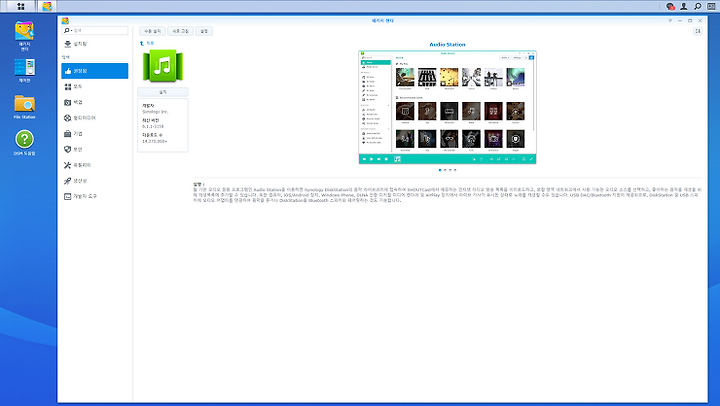Show the third screenshot carousel dot
This screenshot has height=406, width=720.
click(x=450, y=170)
